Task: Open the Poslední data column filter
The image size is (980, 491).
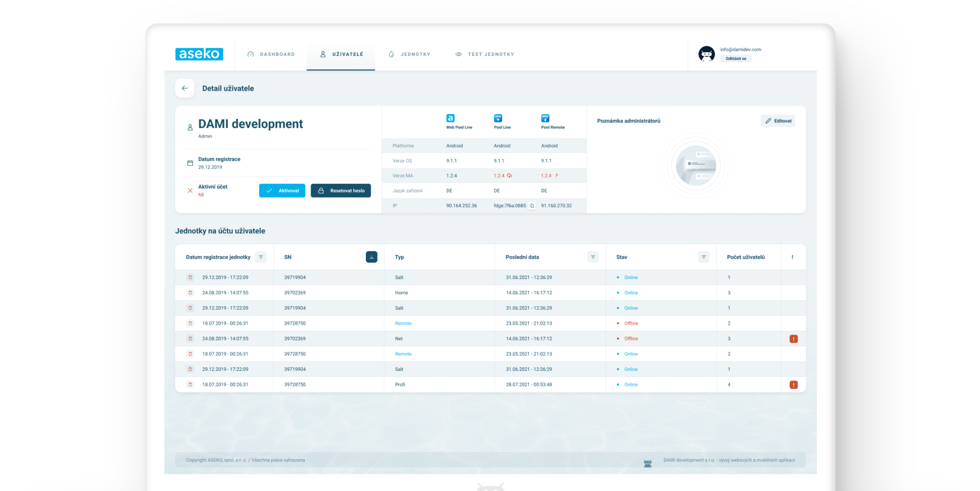Action: tap(593, 257)
